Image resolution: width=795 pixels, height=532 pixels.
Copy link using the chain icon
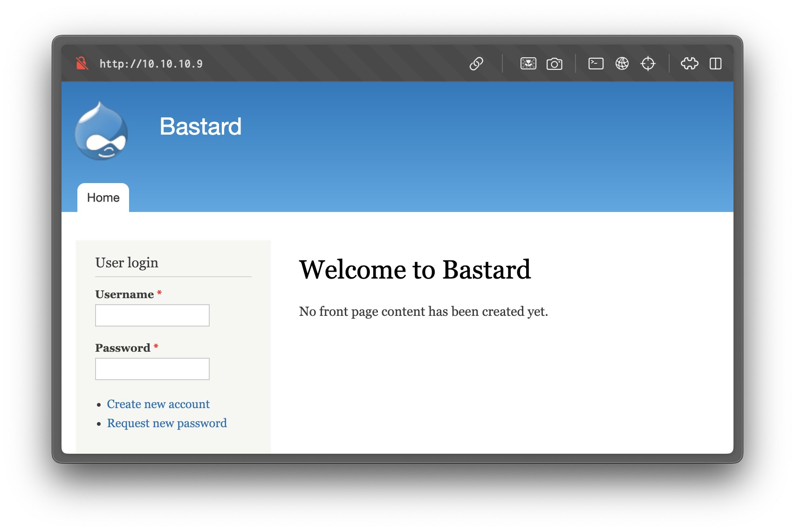pyautogui.click(x=476, y=63)
